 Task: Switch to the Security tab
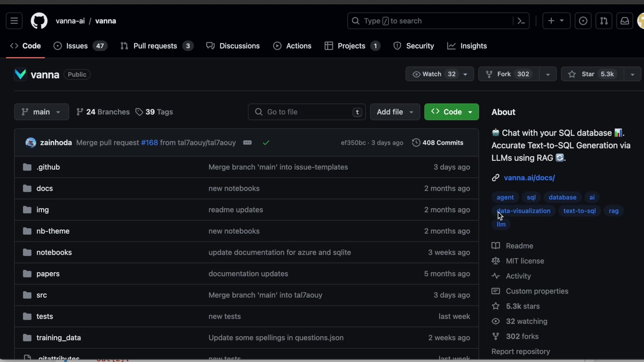coord(414,46)
